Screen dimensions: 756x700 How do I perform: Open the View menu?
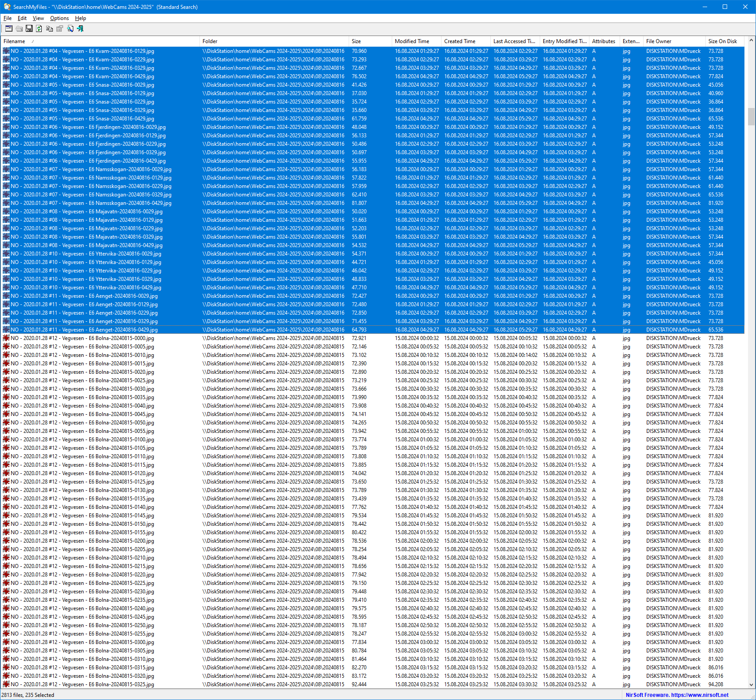(x=38, y=18)
